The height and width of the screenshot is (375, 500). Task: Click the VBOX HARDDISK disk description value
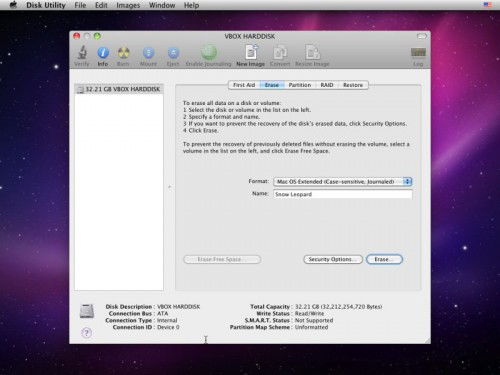pyautogui.click(x=178, y=307)
